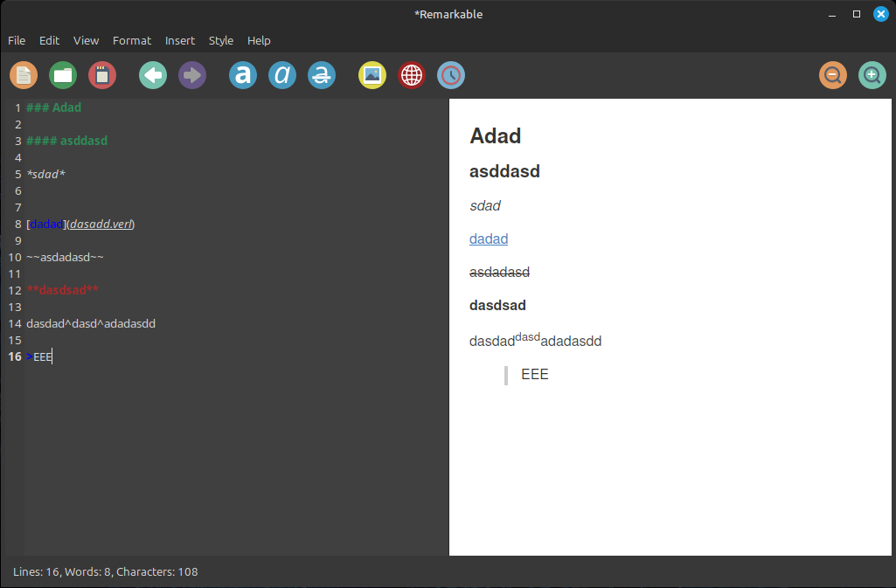Screen dimensions: 896x588
Task: Open the Style menu
Action: point(221,40)
